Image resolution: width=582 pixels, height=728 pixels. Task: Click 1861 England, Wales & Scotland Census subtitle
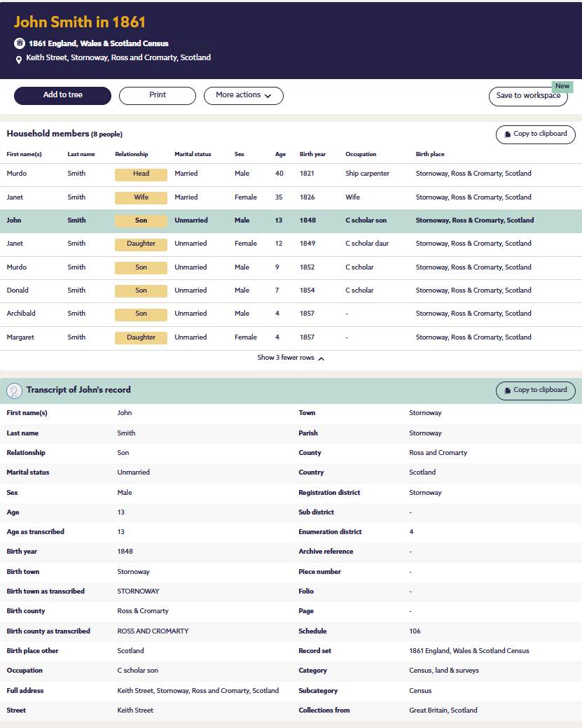point(99,43)
